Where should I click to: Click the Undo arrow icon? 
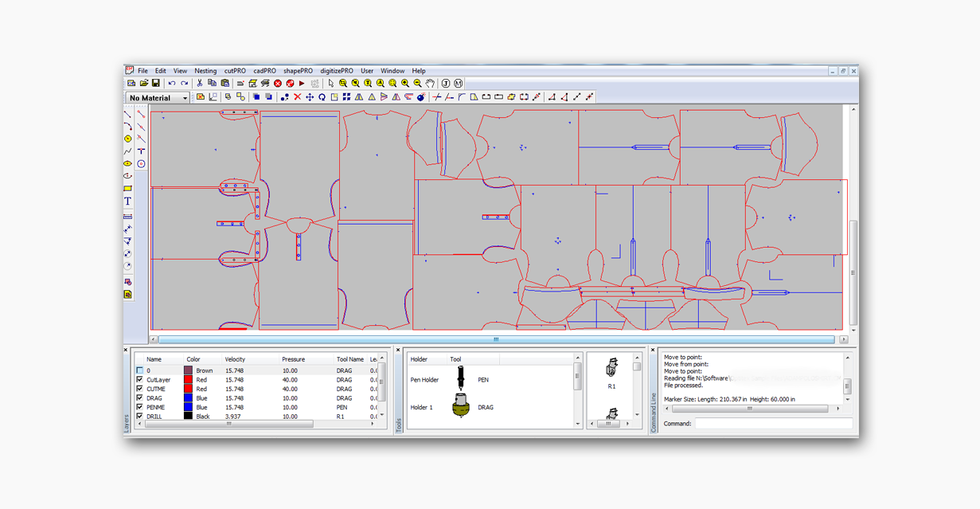[x=171, y=84]
